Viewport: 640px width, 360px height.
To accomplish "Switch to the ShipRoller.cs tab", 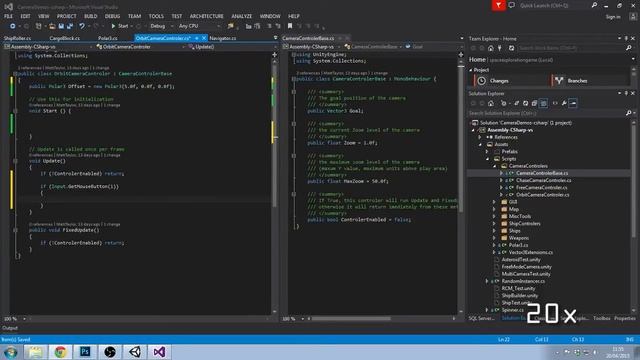I will pyautogui.click(x=18, y=38).
